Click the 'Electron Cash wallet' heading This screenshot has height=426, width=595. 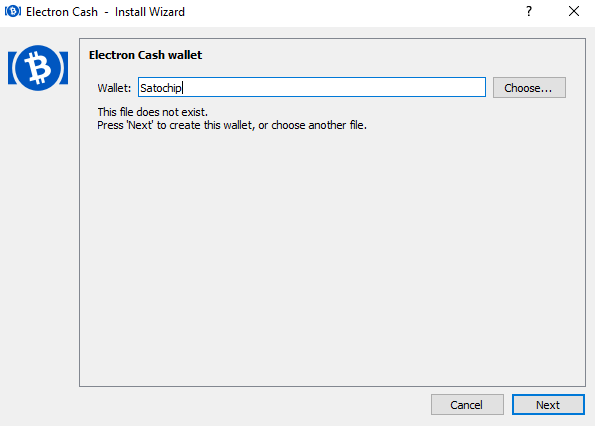tap(145, 55)
